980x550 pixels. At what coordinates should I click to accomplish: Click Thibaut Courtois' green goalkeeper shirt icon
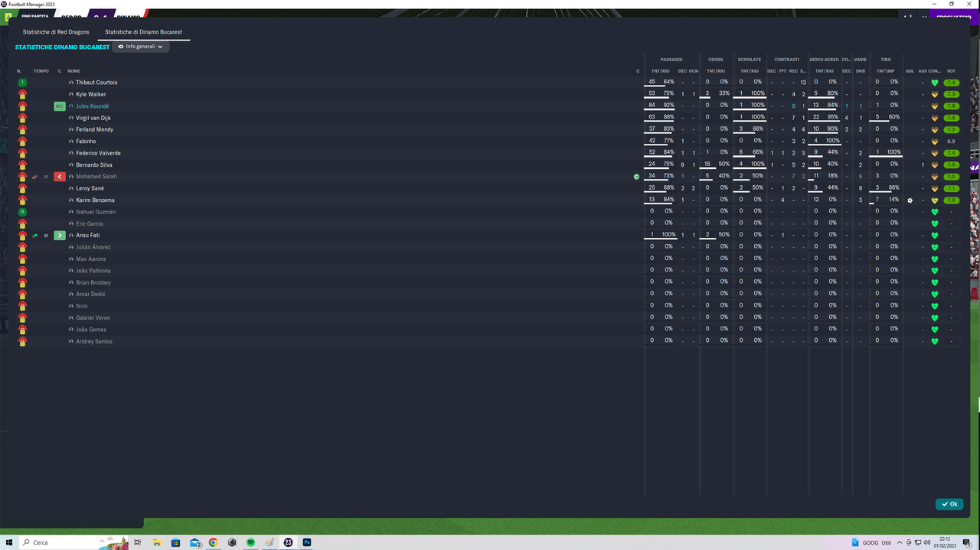pyautogui.click(x=22, y=83)
